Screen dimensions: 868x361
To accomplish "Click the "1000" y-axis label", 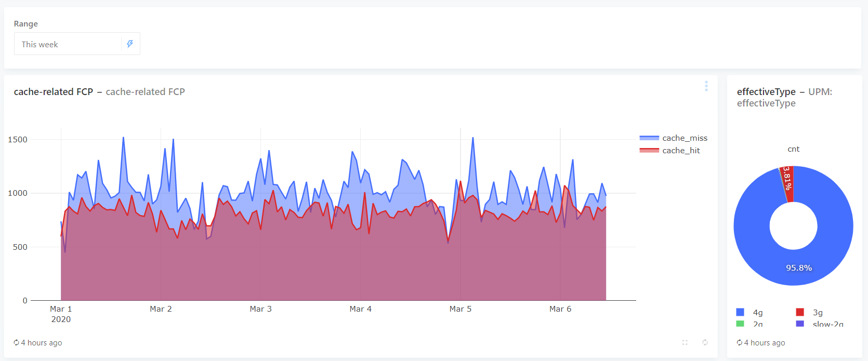I will 18,193.
